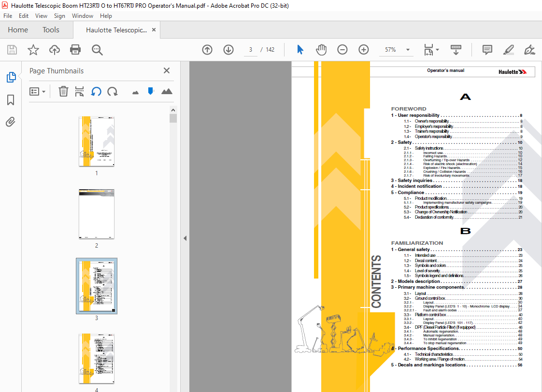Open the Attachments paperclip panel
This screenshot has height=392, width=542.
[10, 122]
